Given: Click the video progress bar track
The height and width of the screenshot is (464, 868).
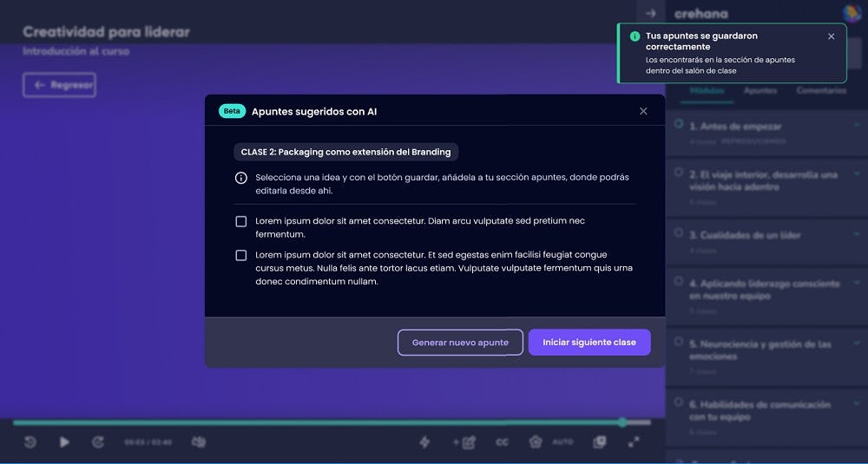Looking at the screenshot, I should coord(331,422).
